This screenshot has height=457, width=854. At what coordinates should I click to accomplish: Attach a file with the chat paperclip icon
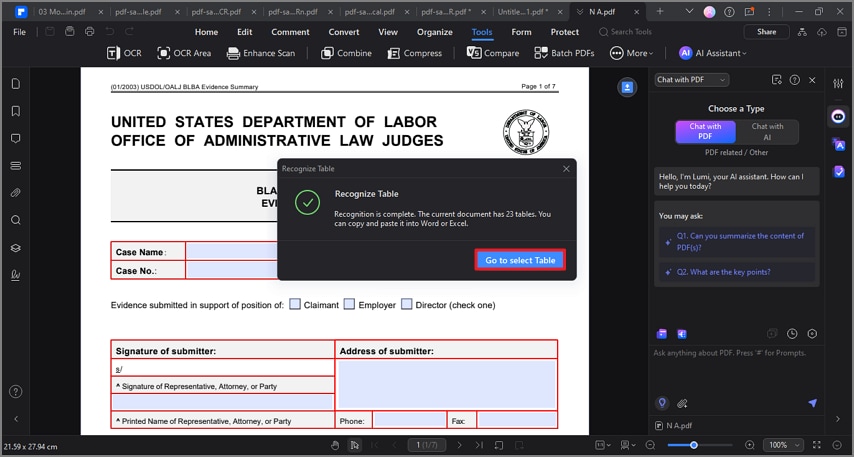[x=682, y=404]
